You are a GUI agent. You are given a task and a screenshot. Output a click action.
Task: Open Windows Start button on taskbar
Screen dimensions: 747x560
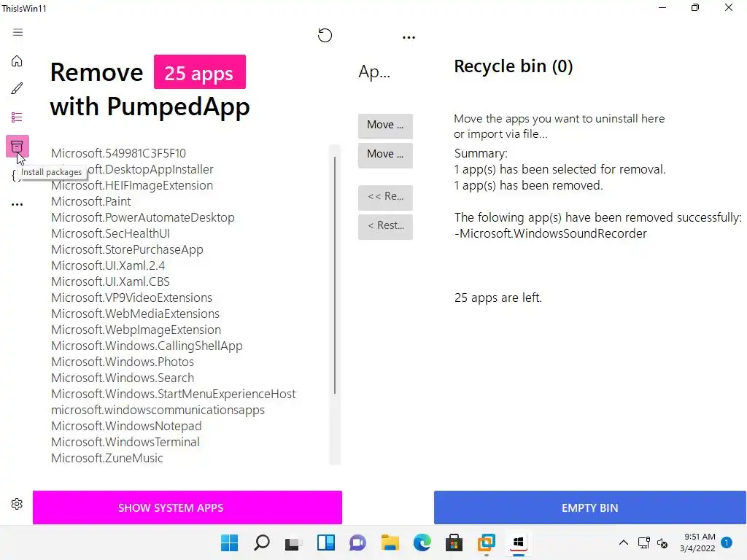229,542
